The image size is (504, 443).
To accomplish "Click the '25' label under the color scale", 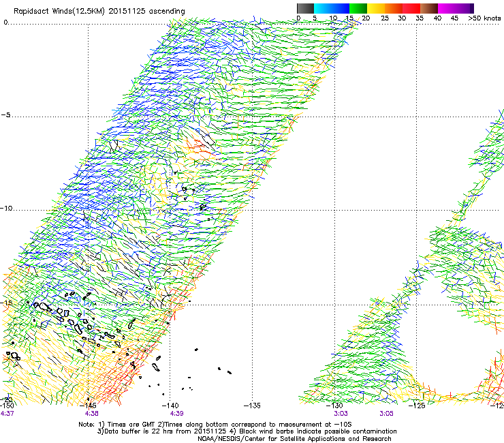I will [x=384, y=18].
